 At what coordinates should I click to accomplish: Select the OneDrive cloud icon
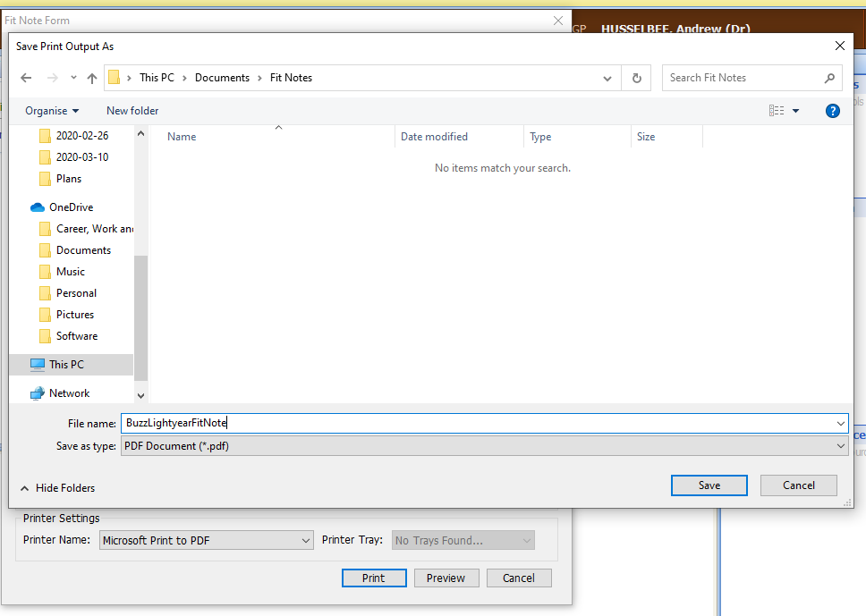[38, 207]
